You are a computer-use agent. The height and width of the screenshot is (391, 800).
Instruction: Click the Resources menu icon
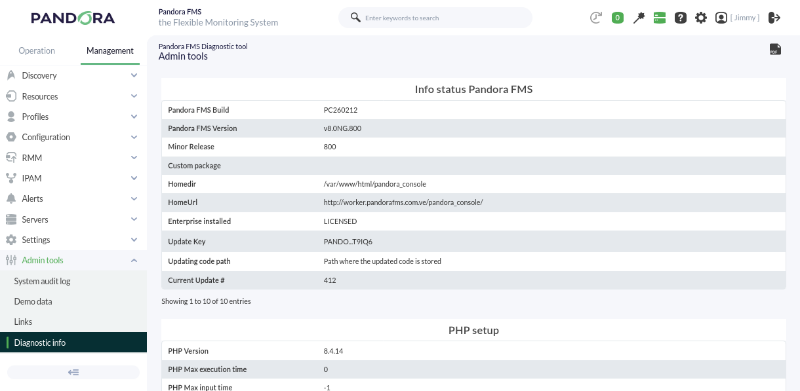(11, 96)
